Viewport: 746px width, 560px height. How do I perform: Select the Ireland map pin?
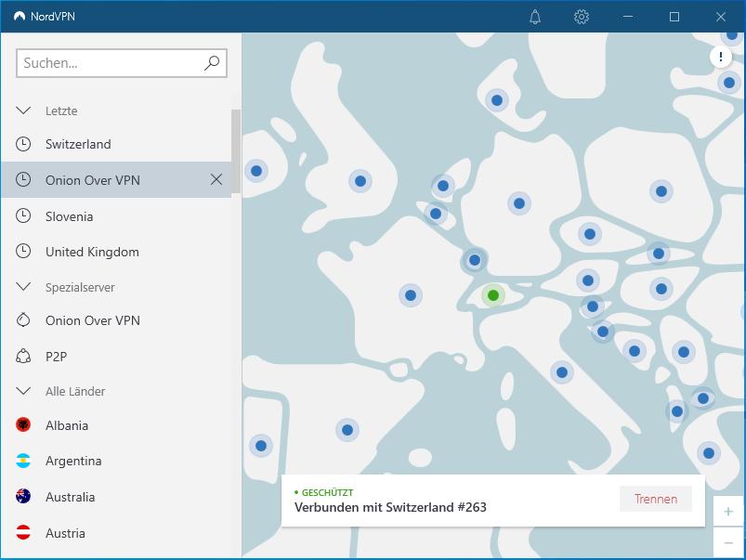[256, 171]
